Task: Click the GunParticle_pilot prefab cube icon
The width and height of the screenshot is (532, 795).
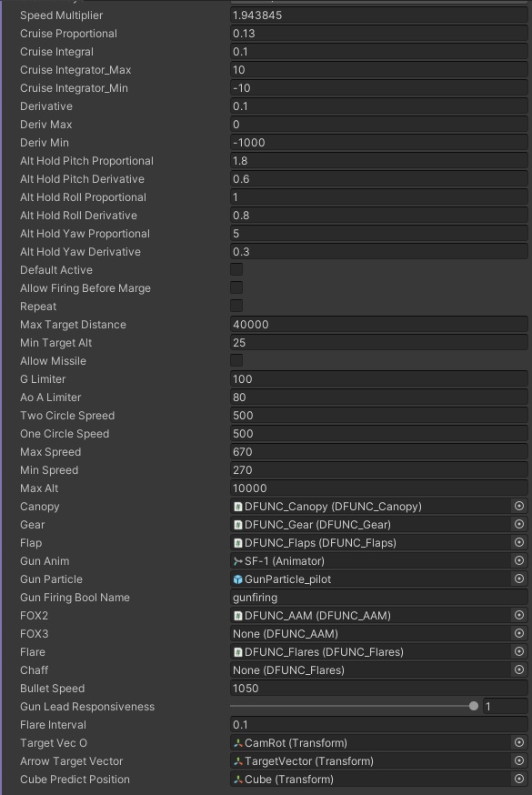Action: tap(237, 579)
